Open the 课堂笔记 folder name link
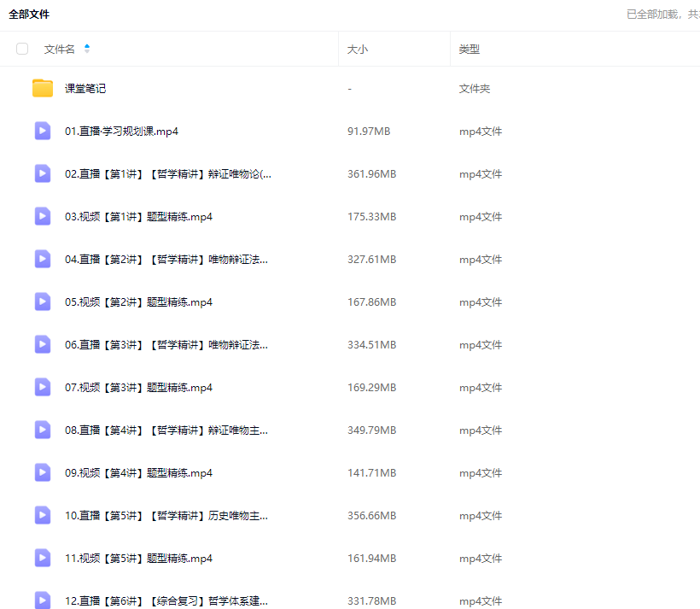This screenshot has width=700, height=609. coord(85,89)
